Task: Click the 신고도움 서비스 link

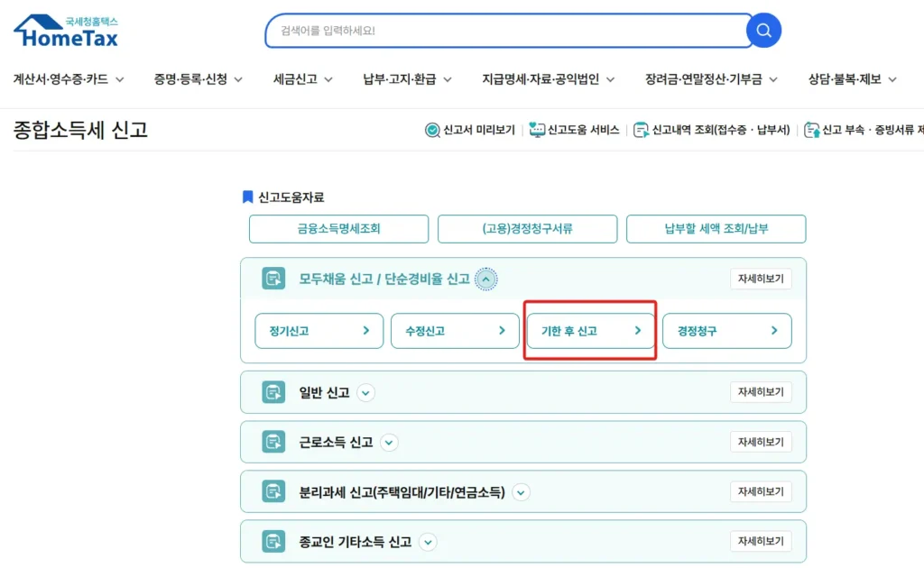Action: pyautogui.click(x=584, y=130)
